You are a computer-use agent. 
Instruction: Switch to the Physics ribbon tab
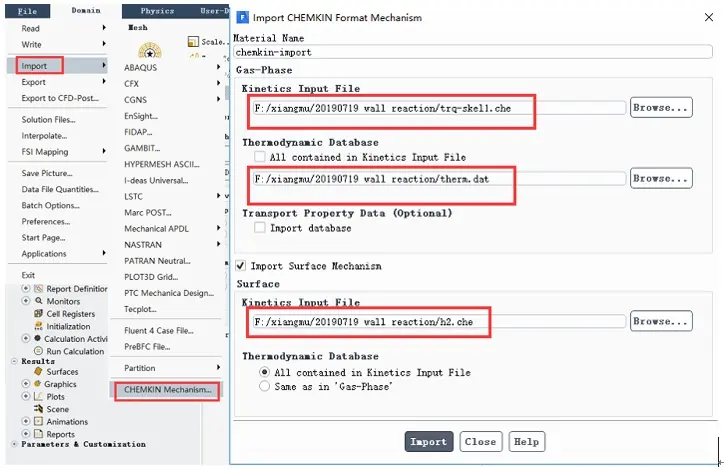(157, 11)
